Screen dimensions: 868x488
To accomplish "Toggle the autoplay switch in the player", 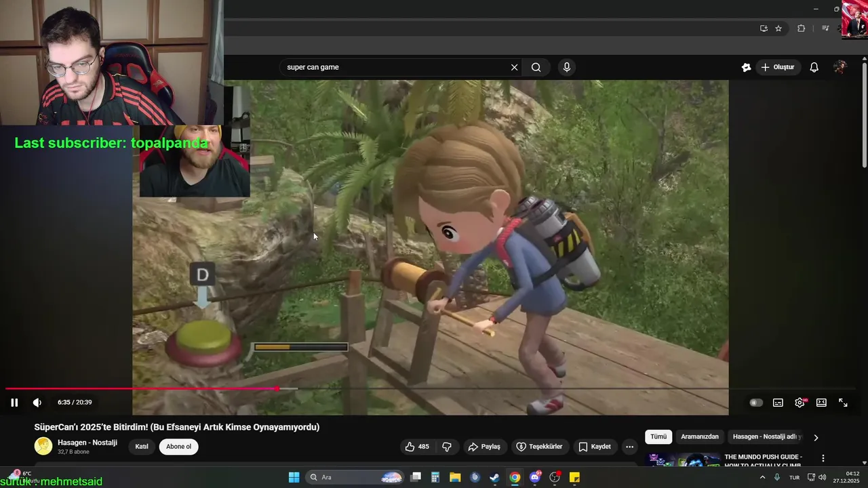I will [x=756, y=403].
